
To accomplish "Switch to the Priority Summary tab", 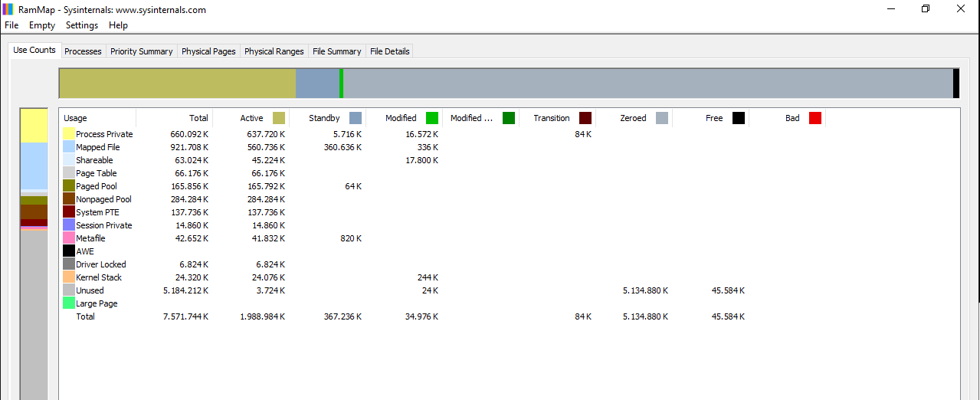I will click(141, 51).
